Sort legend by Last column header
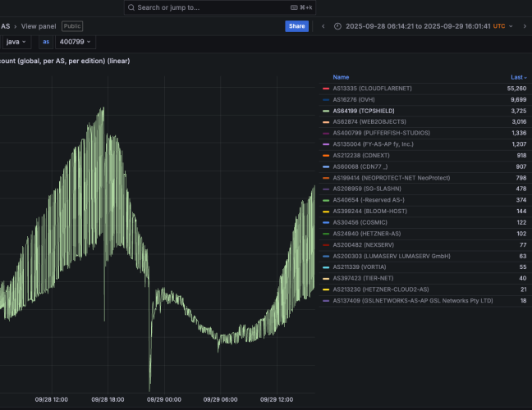The image size is (532, 410). (519, 76)
